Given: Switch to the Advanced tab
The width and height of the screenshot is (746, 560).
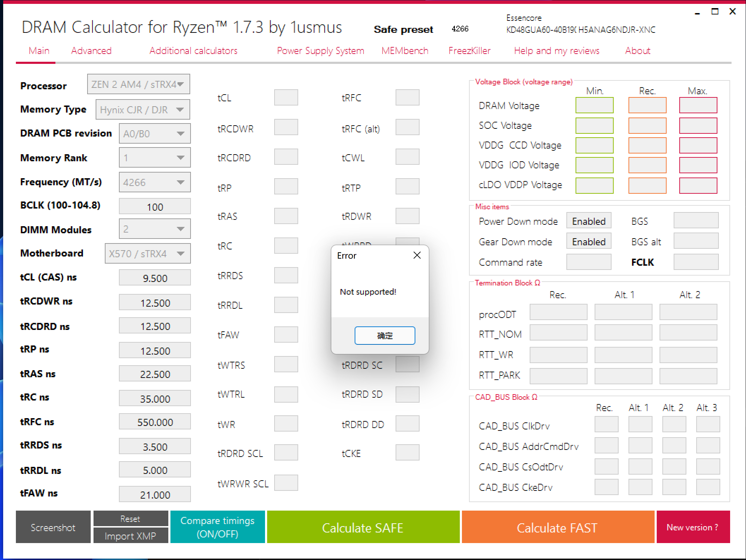Looking at the screenshot, I should tap(91, 51).
